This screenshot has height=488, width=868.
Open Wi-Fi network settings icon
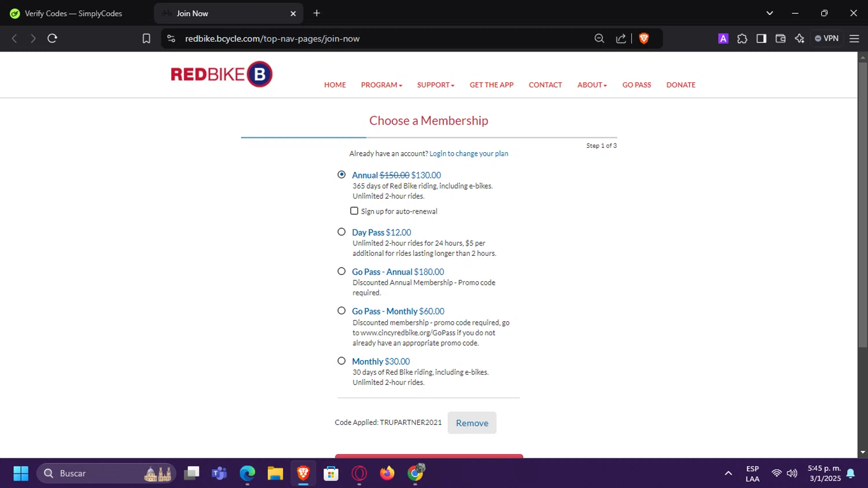(777, 474)
